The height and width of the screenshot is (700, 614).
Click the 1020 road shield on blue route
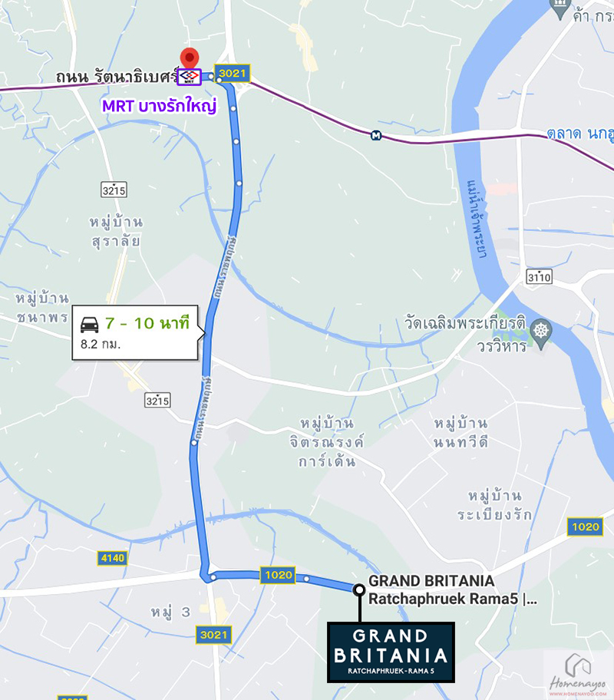click(x=278, y=575)
